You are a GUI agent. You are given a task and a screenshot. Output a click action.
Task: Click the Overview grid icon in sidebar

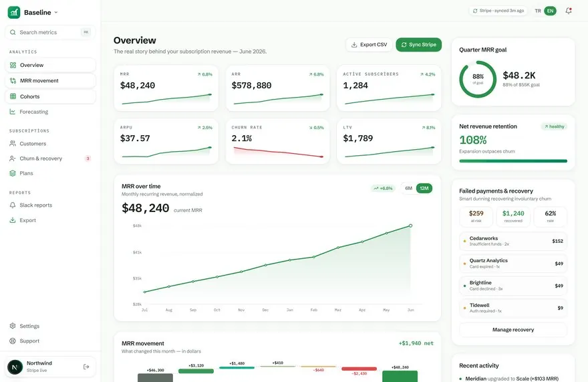tap(13, 65)
